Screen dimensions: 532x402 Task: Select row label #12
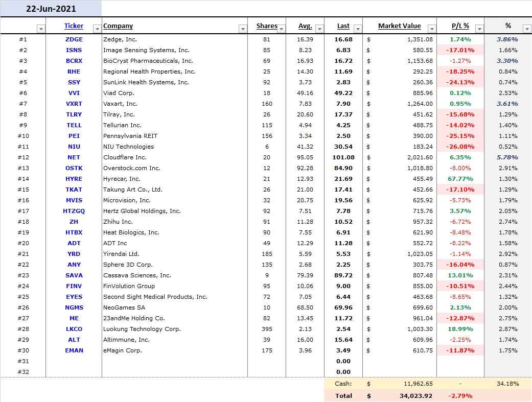(23, 157)
